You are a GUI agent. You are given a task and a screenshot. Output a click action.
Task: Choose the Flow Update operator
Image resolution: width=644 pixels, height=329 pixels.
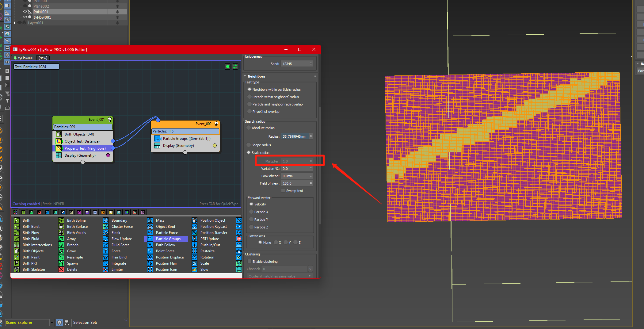tap(121, 239)
